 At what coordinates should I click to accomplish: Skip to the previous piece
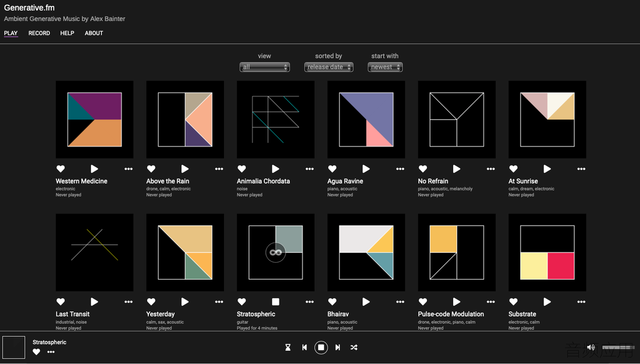point(304,347)
